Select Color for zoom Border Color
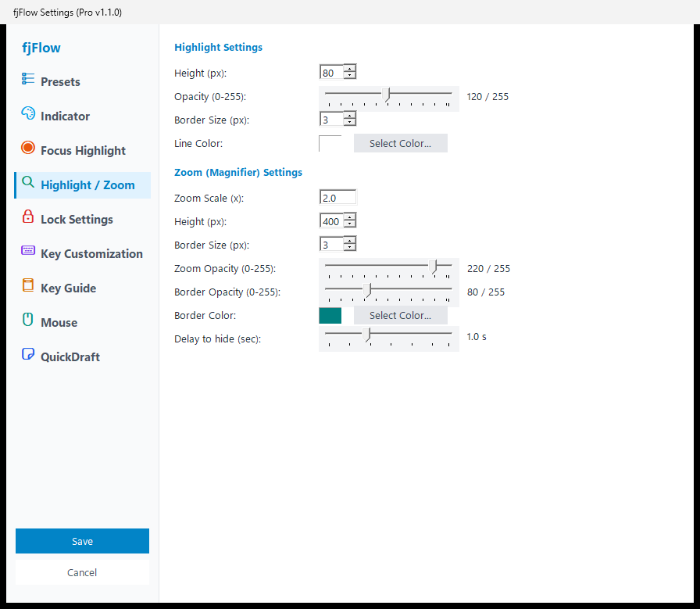Image resolution: width=700 pixels, height=609 pixels. pyautogui.click(x=401, y=316)
